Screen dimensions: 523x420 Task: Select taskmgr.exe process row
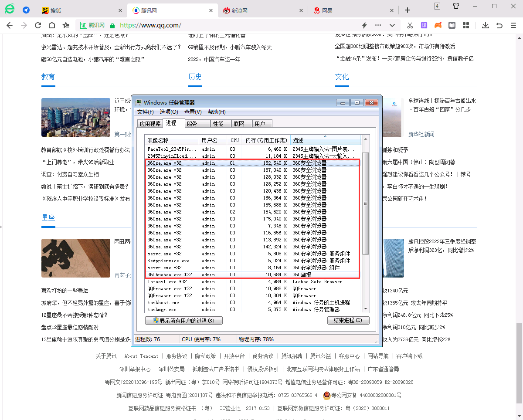[x=253, y=309]
